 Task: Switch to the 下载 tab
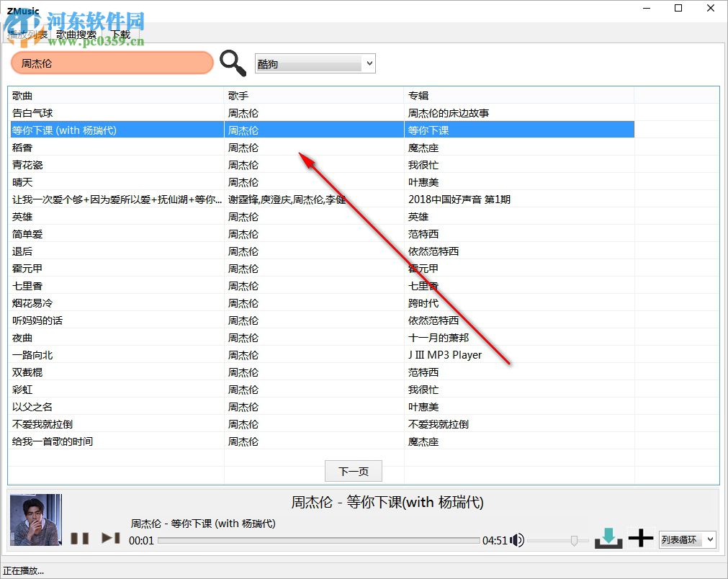[120, 33]
